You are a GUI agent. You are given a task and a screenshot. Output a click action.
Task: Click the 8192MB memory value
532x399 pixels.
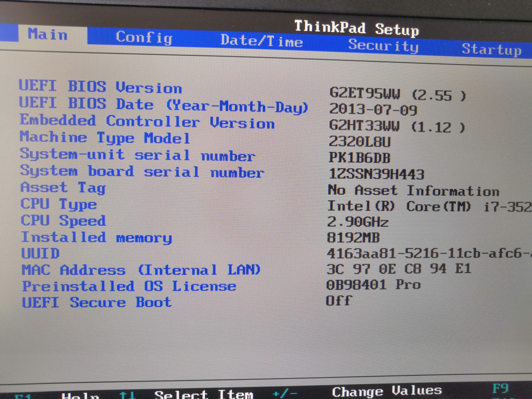click(353, 238)
